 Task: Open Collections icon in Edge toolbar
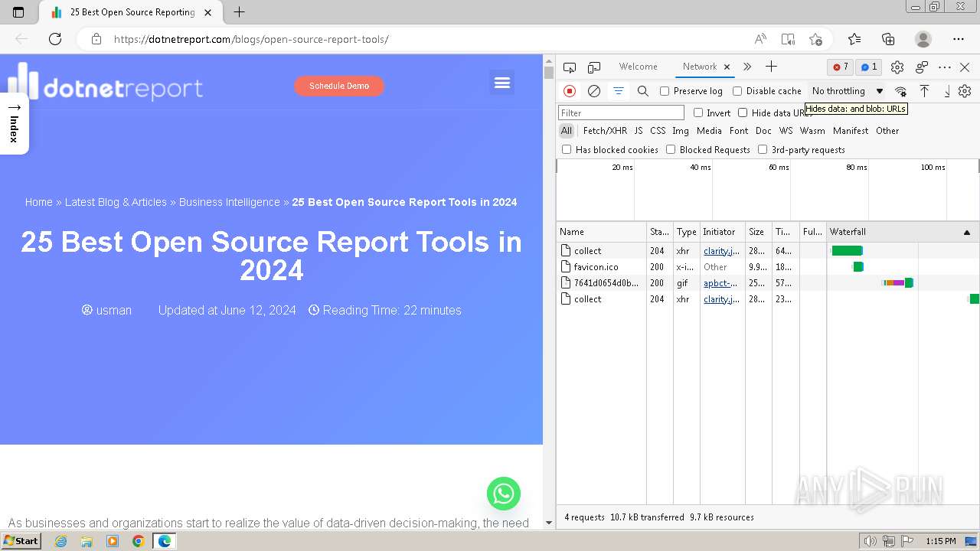(888, 39)
